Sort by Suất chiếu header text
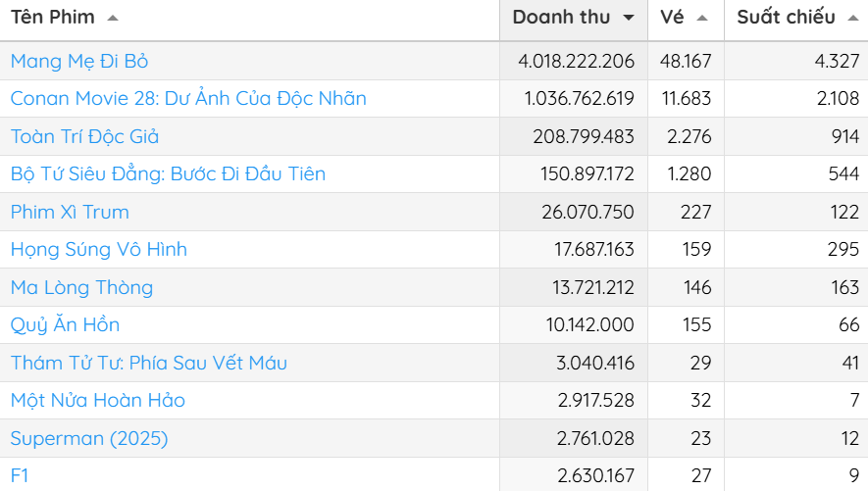Image resolution: width=868 pixels, height=491 pixels. point(786,18)
